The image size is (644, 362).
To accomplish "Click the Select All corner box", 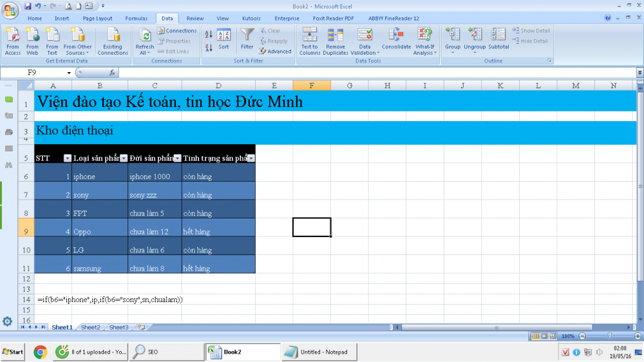I will pyautogui.click(x=26, y=86).
